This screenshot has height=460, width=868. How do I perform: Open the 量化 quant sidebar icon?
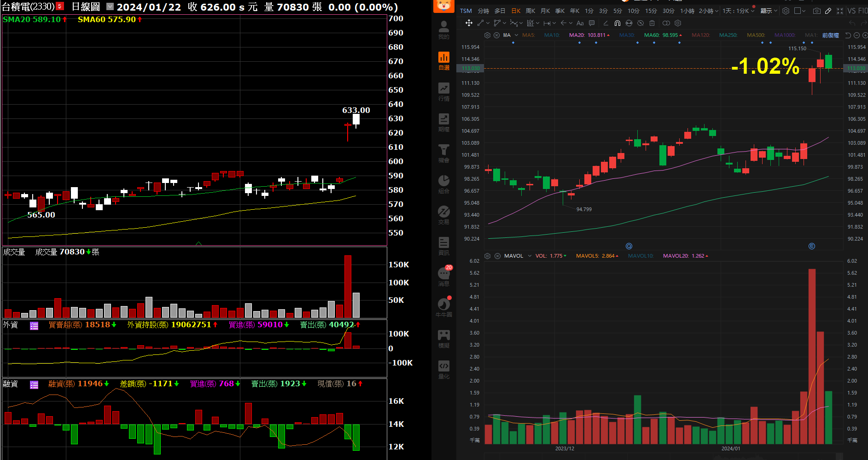(444, 370)
